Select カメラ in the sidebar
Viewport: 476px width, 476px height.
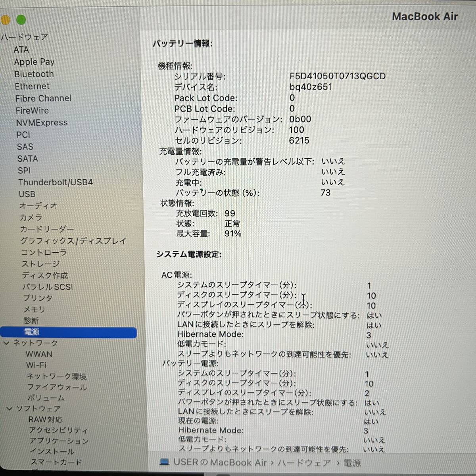[31, 217]
